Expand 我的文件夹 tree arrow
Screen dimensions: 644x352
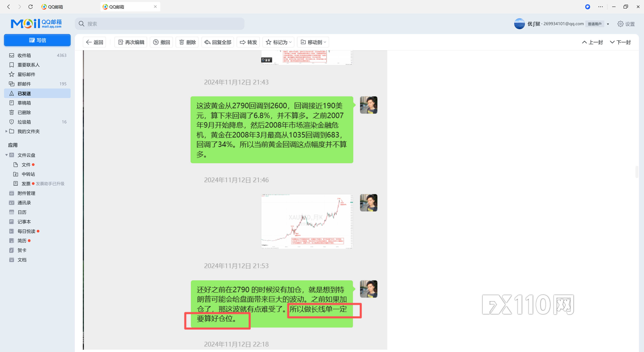tap(6, 131)
